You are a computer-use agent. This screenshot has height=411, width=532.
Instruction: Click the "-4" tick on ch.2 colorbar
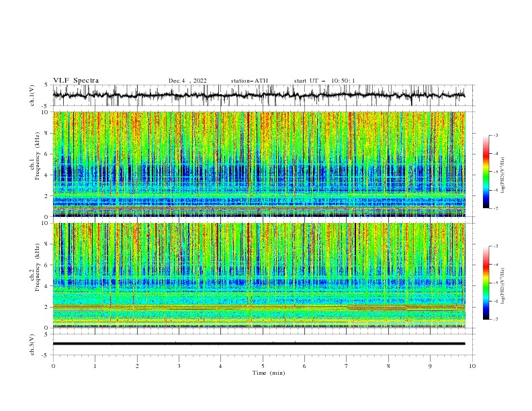pyautogui.click(x=495, y=265)
